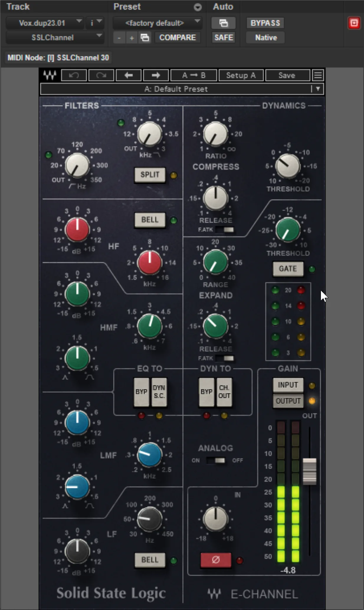Click the output gain fader handle
Image resolution: width=364 pixels, height=610 pixels.
point(309,471)
